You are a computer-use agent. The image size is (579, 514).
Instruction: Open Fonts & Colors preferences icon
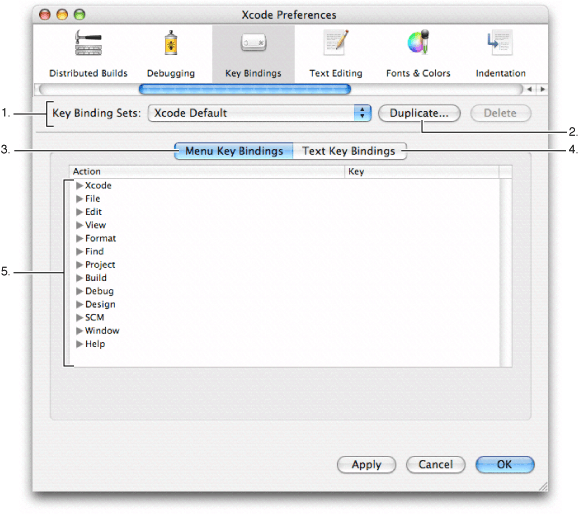pyautogui.click(x=418, y=42)
